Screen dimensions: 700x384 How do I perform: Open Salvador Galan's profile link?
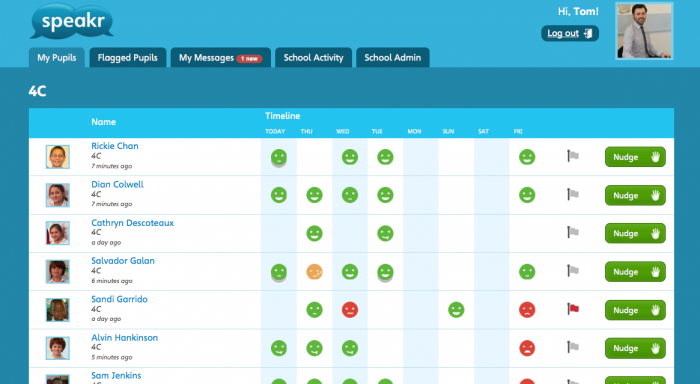[123, 261]
